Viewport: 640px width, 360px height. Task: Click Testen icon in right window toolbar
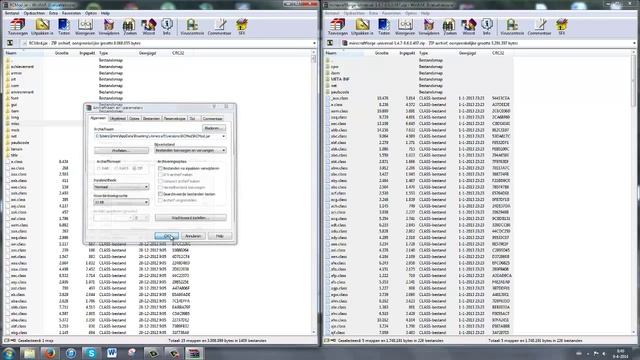click(x=384, y=27)
